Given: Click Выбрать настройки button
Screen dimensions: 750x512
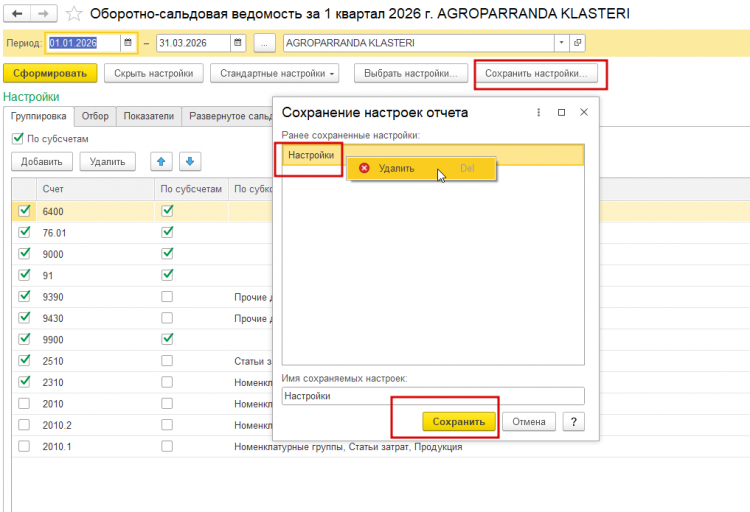Looking at the screenshot, I should coord(411,73).
